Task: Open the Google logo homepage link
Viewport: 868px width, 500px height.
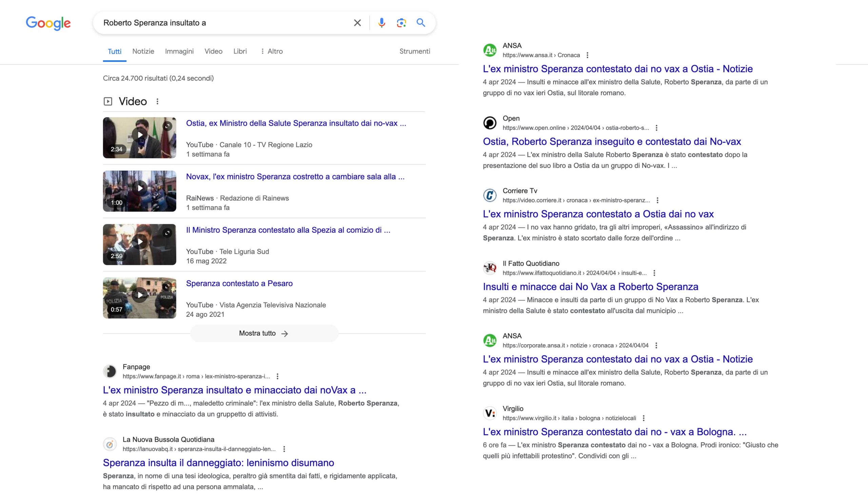Action: pyautogui.click(x=48, y=23)
